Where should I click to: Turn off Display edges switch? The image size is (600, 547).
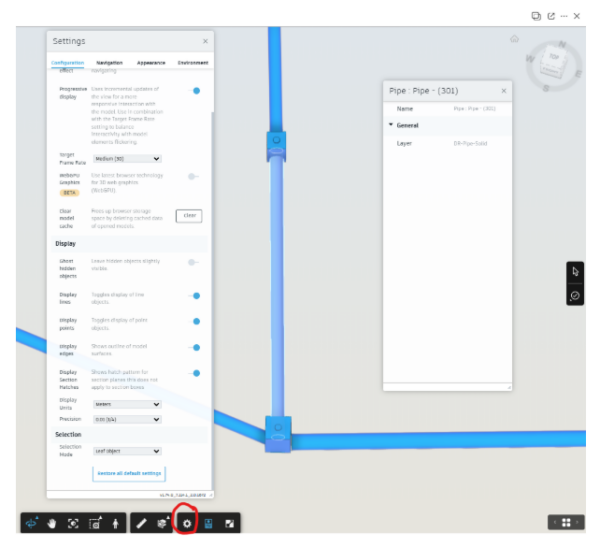194,348
